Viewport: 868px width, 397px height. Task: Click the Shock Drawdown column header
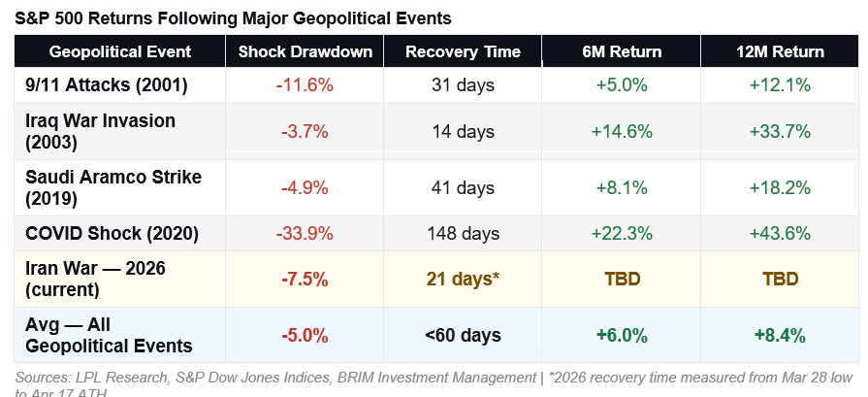pyautogui.click(x=305, y=51)
